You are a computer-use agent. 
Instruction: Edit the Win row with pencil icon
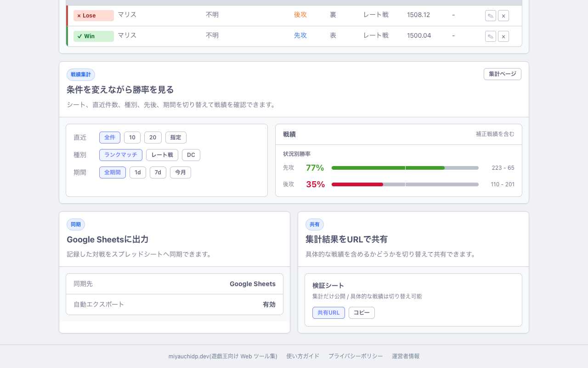(491, 36)
